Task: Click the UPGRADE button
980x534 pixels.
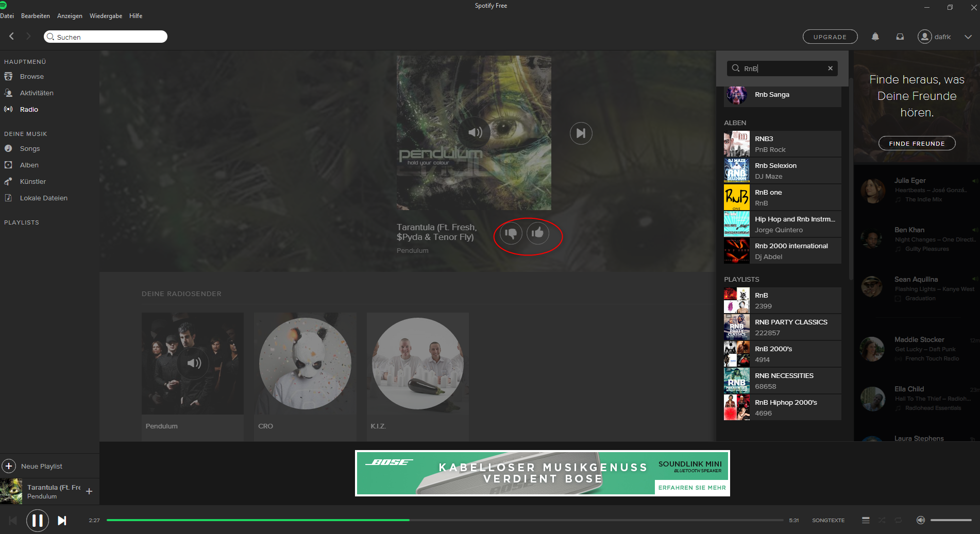Action: tap(830, 37)
